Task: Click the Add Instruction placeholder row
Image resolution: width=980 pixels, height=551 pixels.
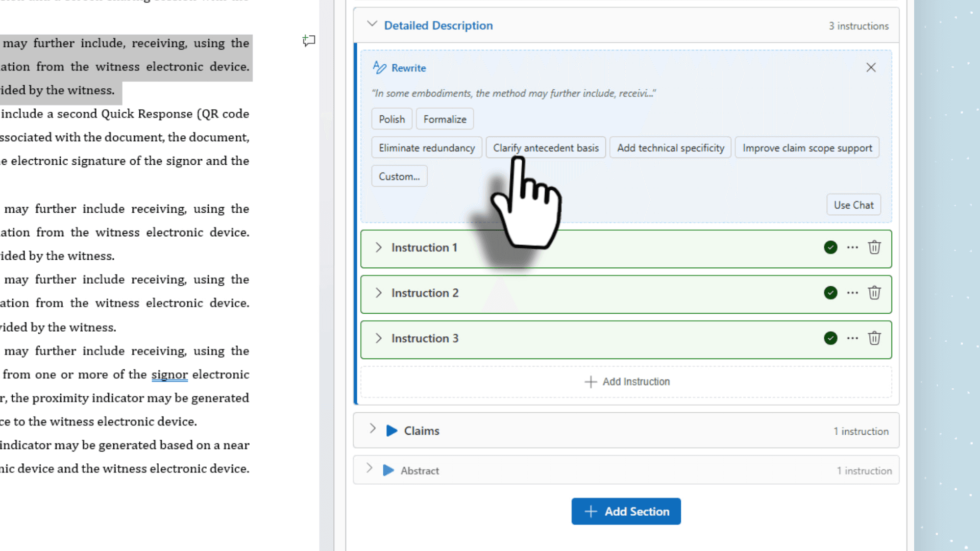Action: point(626,382)
